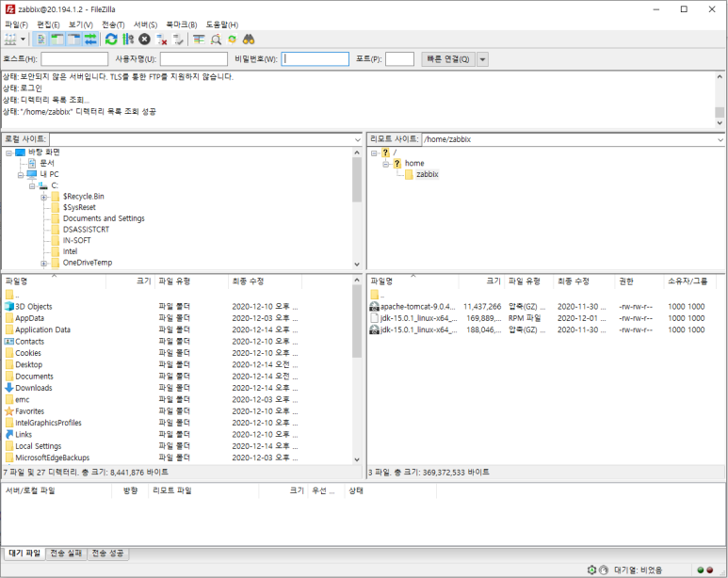The width and height of the screenshot is (728, 578).
Task: Select the apache-tomcat archive file icon
Action: pyautogui.click(x=374, y=306)
